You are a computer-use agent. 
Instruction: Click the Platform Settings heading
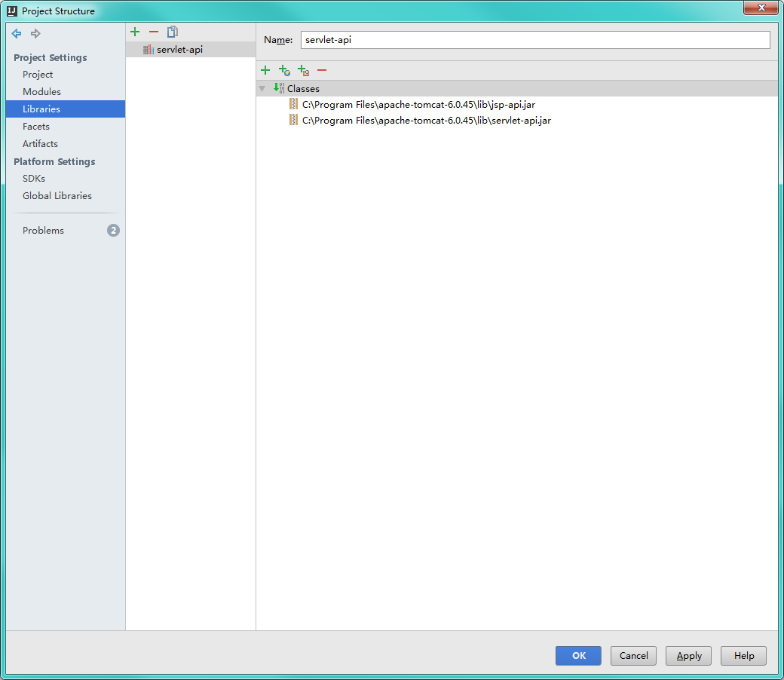[54, 161]
